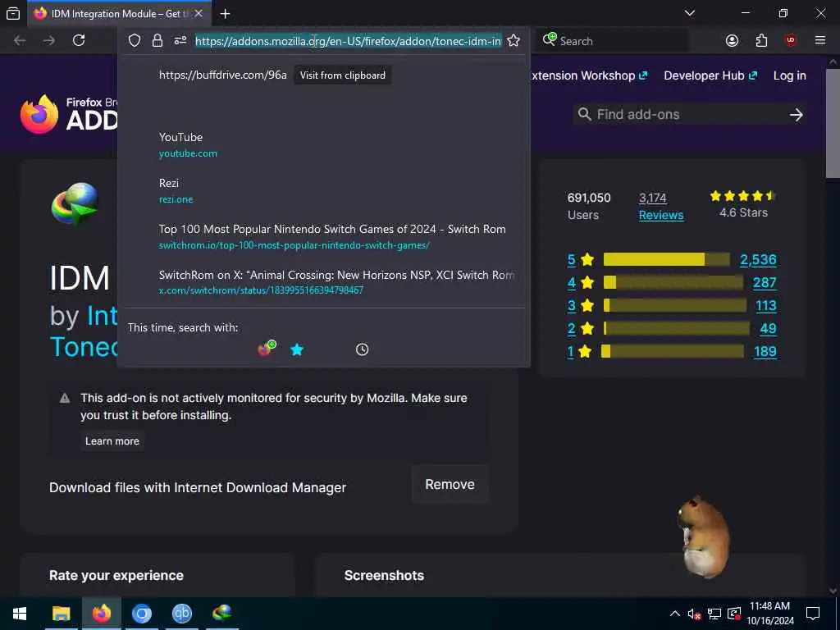Submit add-on search with arrow button
This screenshot has height=630, width=840.
click(796, 115)
